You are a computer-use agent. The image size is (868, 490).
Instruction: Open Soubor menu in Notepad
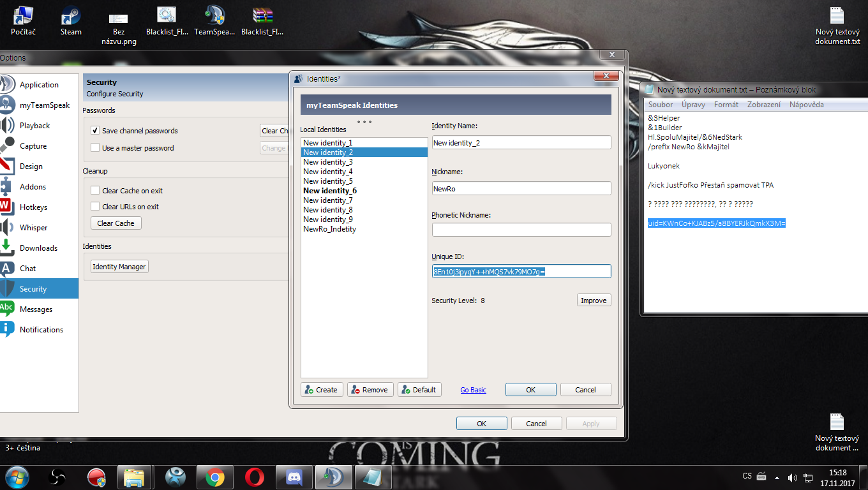coord(661,105)
